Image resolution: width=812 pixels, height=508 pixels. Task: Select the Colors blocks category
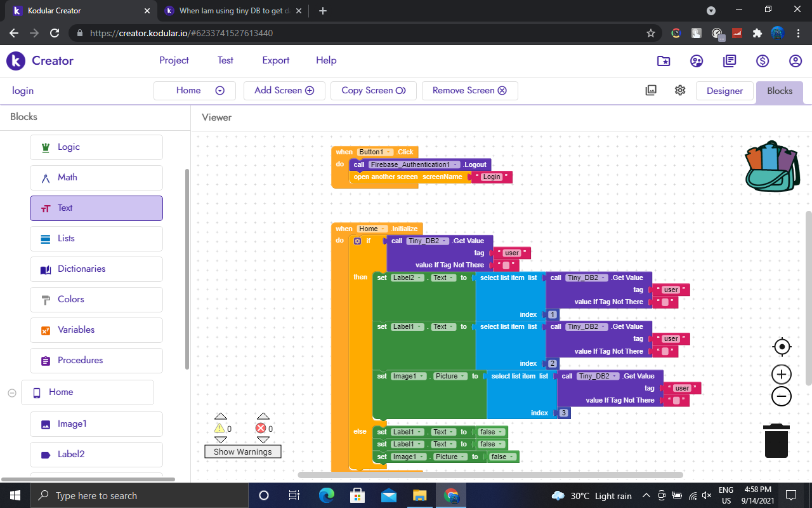(96, 299)
